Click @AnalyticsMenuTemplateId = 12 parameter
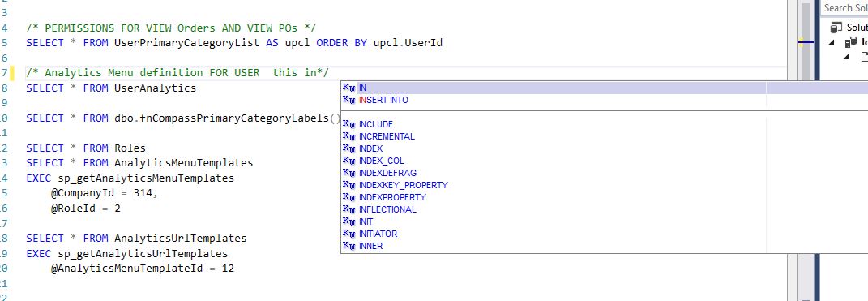Screen dimensions: 868x301 [143, 269]
